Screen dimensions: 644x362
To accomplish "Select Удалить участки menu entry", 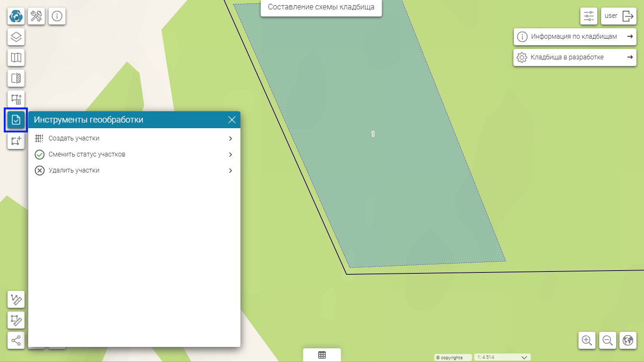I will pos(134,171).
